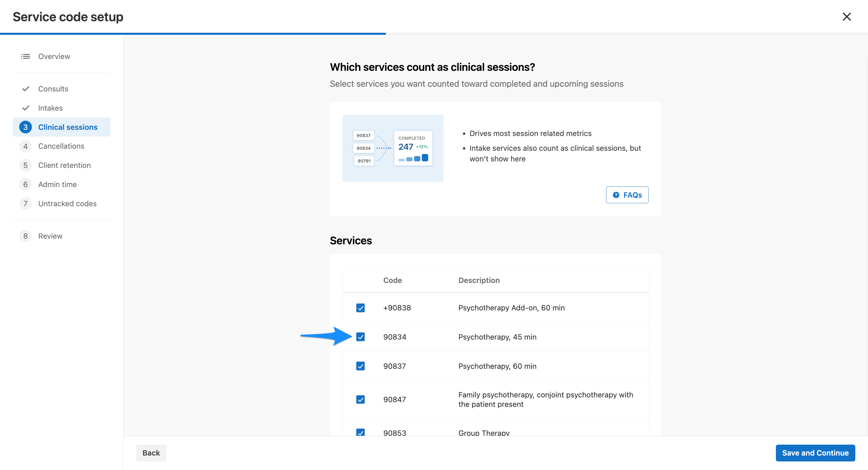The height and width of the screenshot is (470, 868).
Task: Open the Admin time step
Action: click(61, 184)
